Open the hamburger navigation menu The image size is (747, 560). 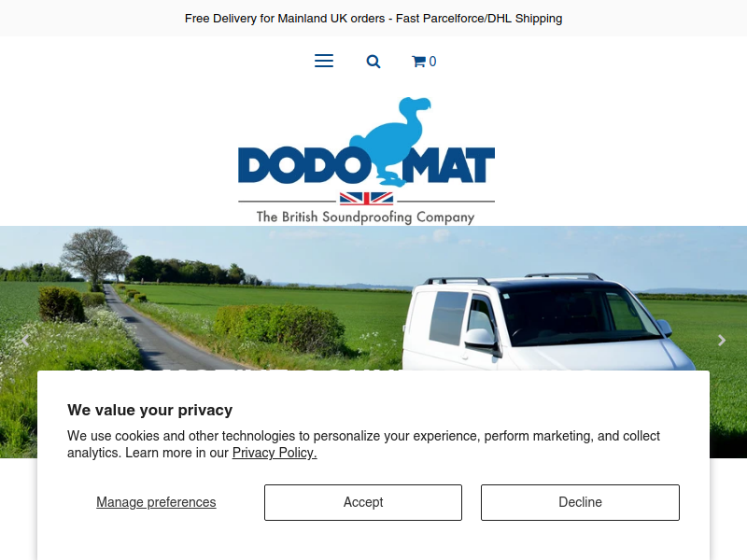tap(324, 61)
